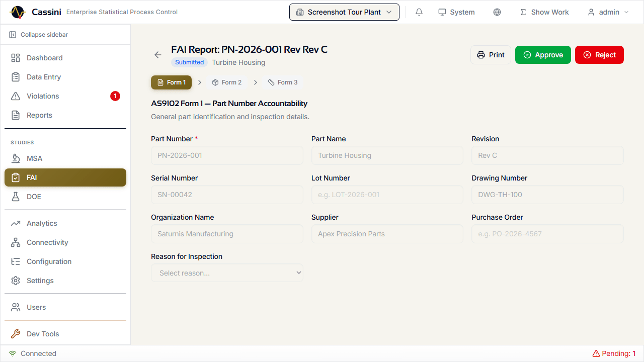Click the back arrow on the FAI report

[x=157, y=54]
